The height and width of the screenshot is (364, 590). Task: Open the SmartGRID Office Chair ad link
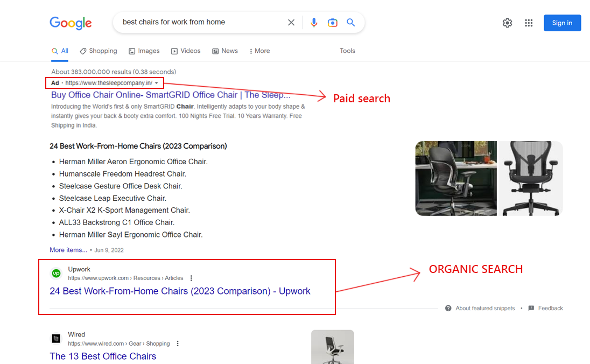pyautogui.click(x=171, y=95)
